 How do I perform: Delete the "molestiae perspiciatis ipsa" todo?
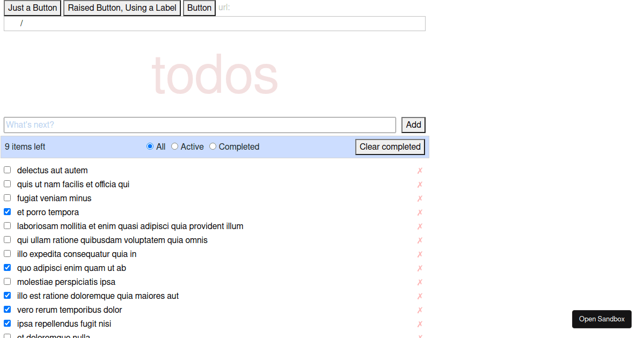tap(420, 282)
